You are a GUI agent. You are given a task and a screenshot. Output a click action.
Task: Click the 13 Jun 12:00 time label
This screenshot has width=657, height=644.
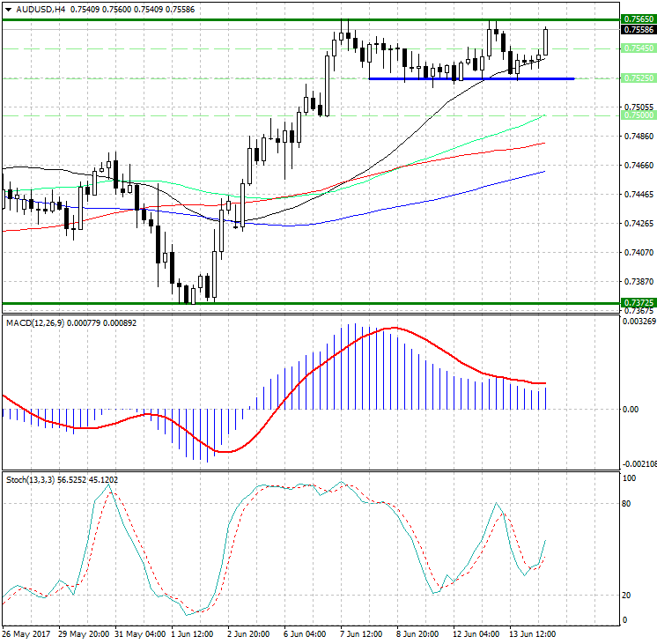[531, 634]
